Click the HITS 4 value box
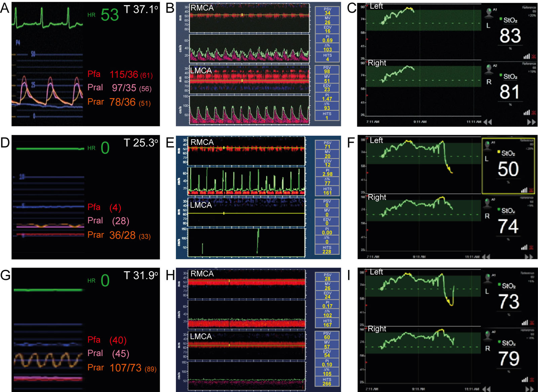The height and width of the screenshot is (392, 538). pyautogui.click(x=327, y=57)
